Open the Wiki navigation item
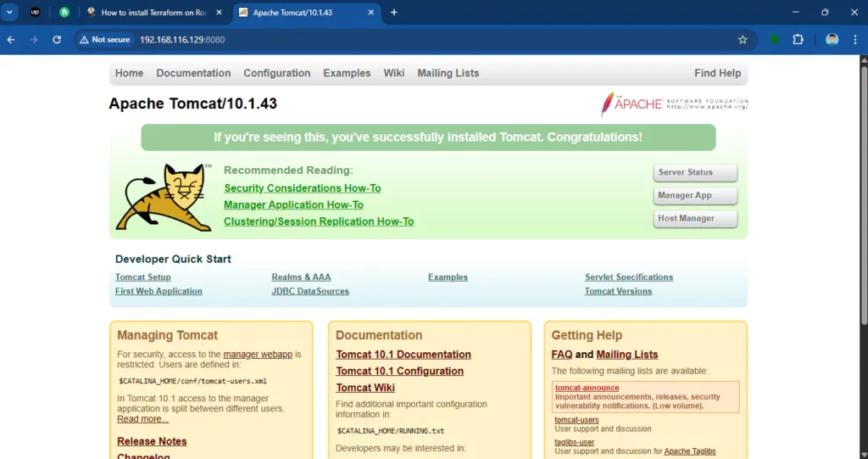 point(393,73)
